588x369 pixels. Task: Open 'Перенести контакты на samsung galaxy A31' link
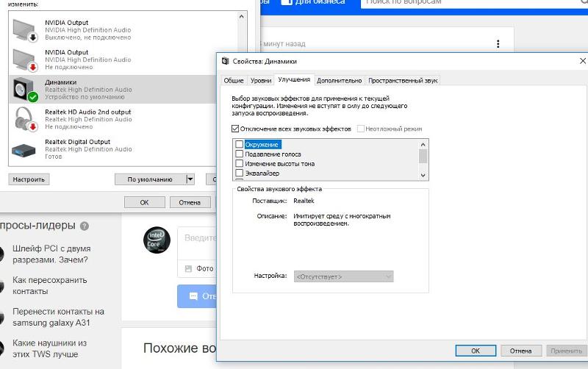58,317
